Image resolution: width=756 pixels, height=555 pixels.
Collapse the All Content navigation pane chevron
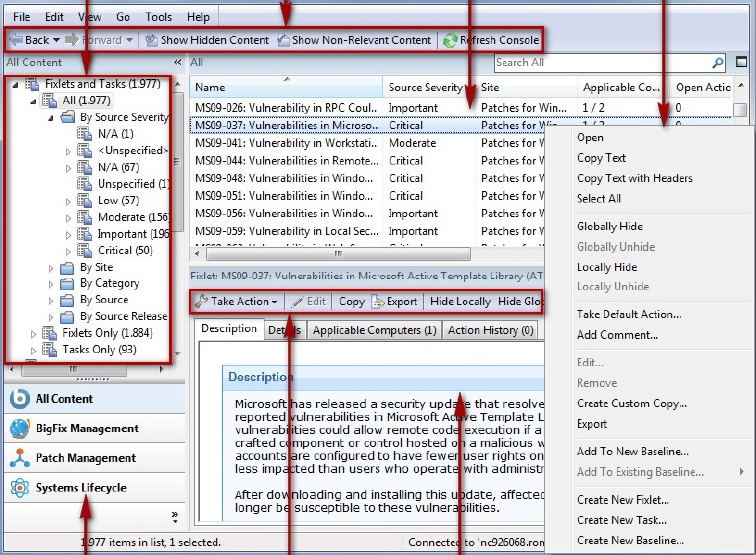tap(178, 62)
